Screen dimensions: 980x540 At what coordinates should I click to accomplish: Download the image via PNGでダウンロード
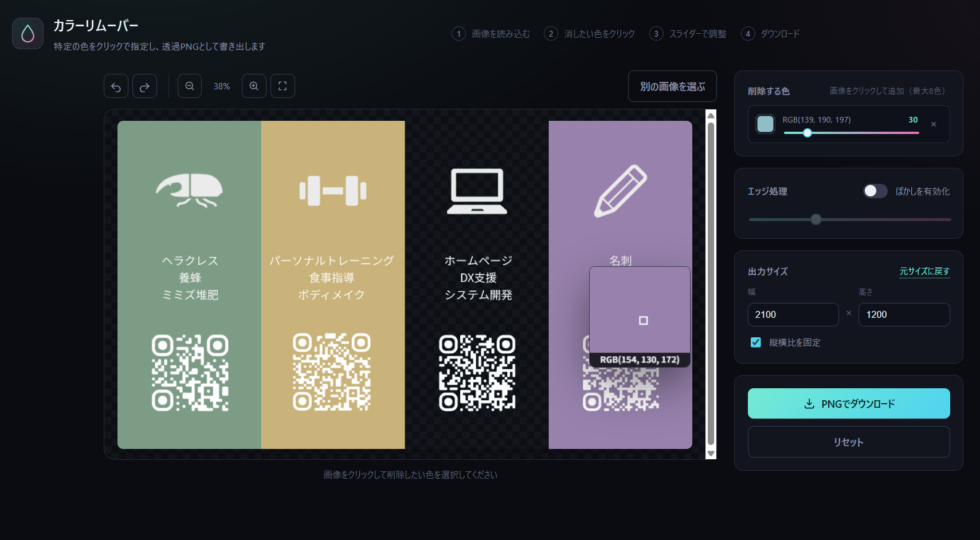tap(849, 404)
